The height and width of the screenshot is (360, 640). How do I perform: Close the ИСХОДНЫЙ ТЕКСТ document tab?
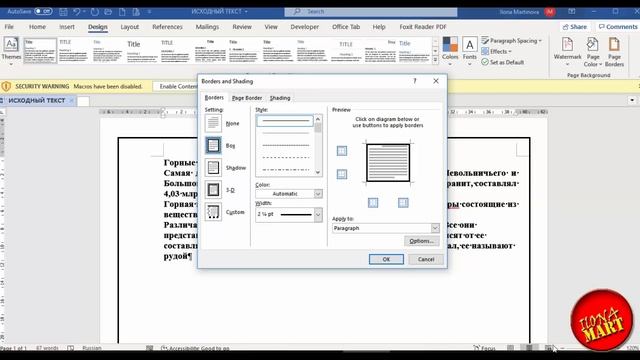point(71,100)
